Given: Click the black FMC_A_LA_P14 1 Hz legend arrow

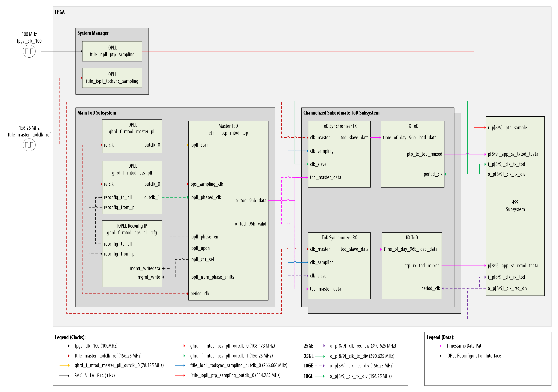Looking at the screenshot, I should pos(65,376).
